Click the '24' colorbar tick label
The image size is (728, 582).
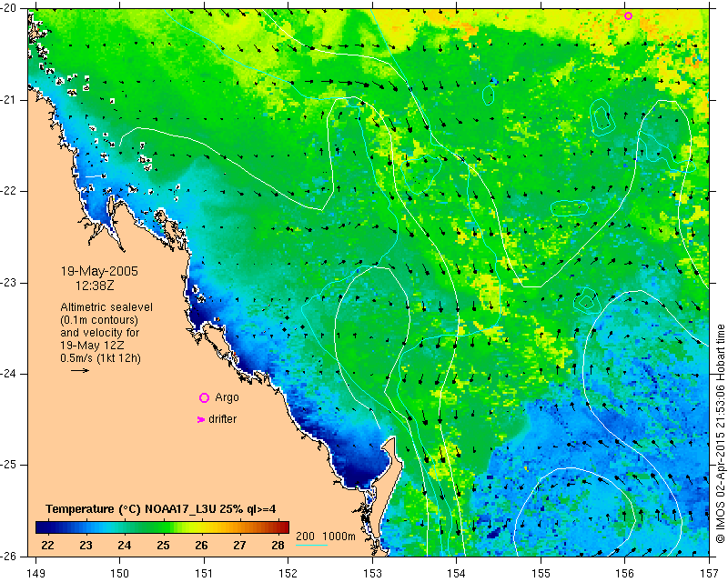click(125, 545)
